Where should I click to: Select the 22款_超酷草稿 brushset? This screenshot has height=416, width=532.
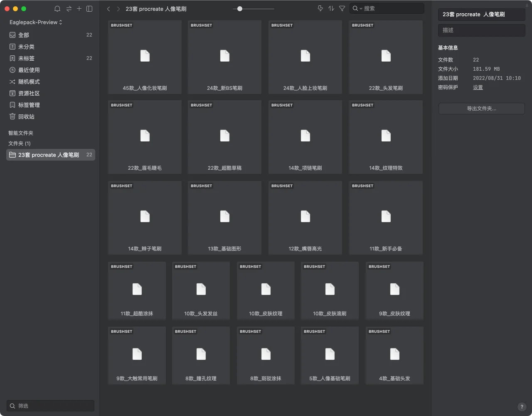pos(224,137)
